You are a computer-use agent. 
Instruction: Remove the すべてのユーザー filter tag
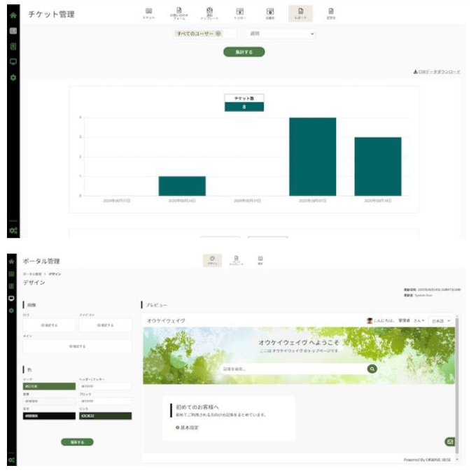pyautogui.click(x=218, y=34)
